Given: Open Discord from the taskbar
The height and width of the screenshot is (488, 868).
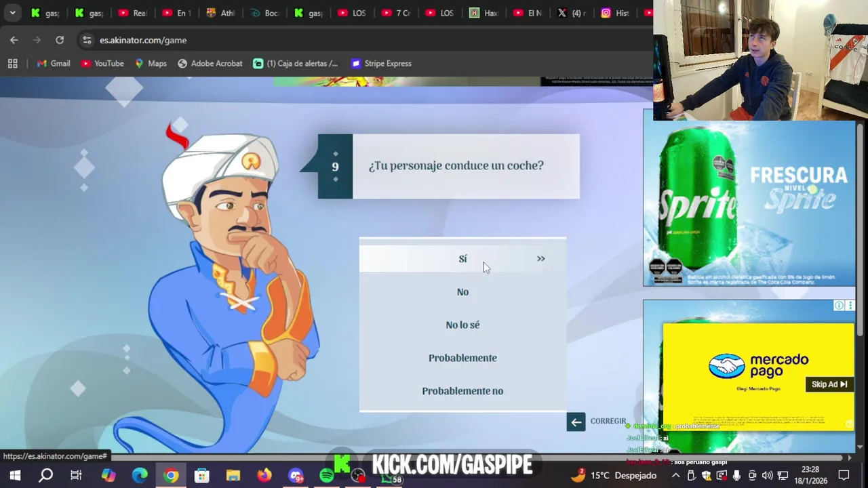Looking at the screenshot, I should 296,475.
